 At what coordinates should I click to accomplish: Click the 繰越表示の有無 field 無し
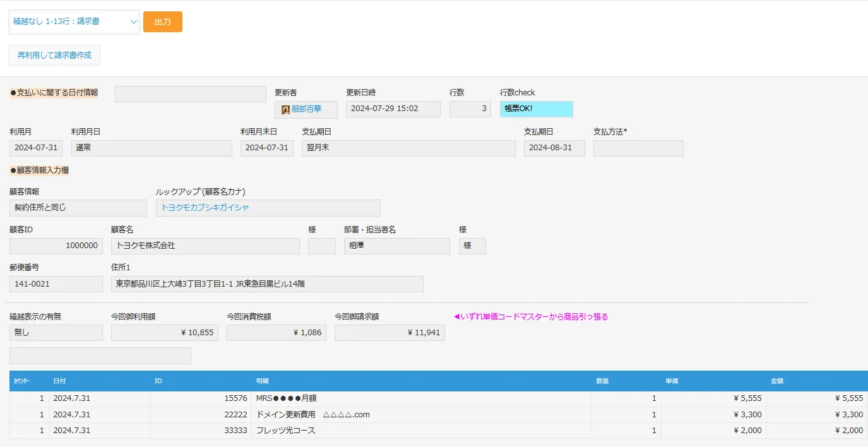pyautogui.click(x=56, y=333)
